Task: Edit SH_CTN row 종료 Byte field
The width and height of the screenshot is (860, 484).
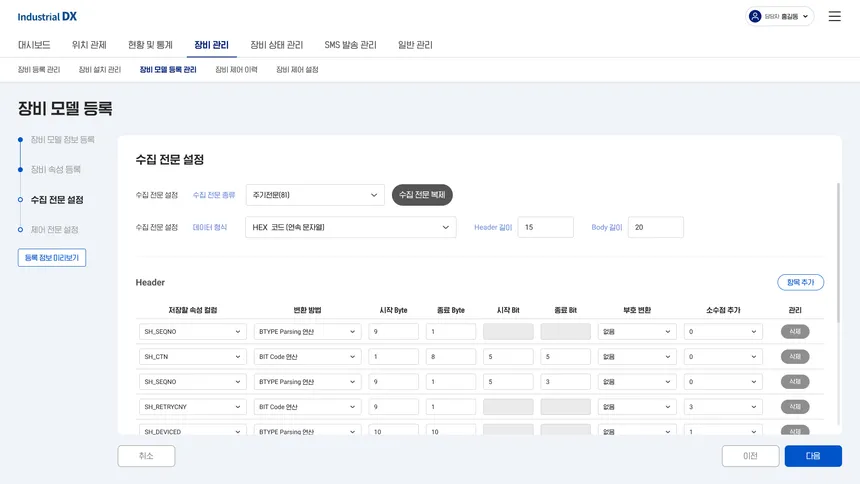Action: click(451, 357)
